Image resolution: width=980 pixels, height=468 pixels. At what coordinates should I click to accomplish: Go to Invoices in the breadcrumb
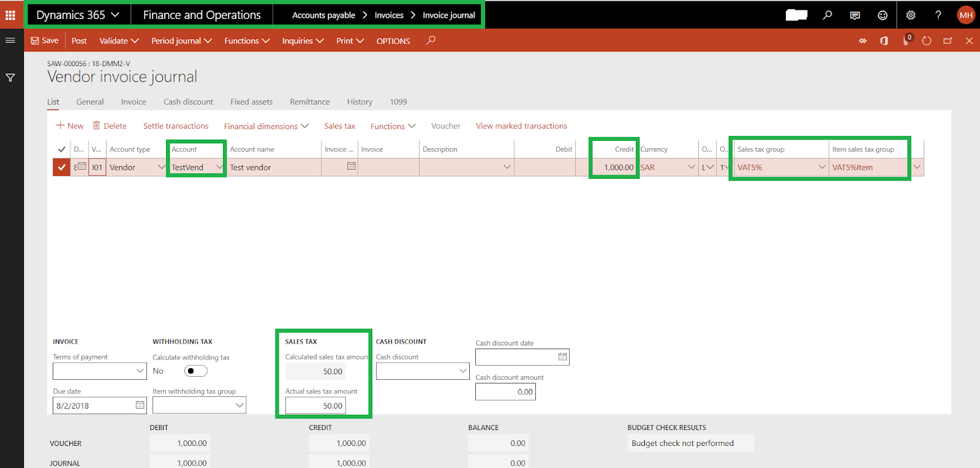pos(389,15)
